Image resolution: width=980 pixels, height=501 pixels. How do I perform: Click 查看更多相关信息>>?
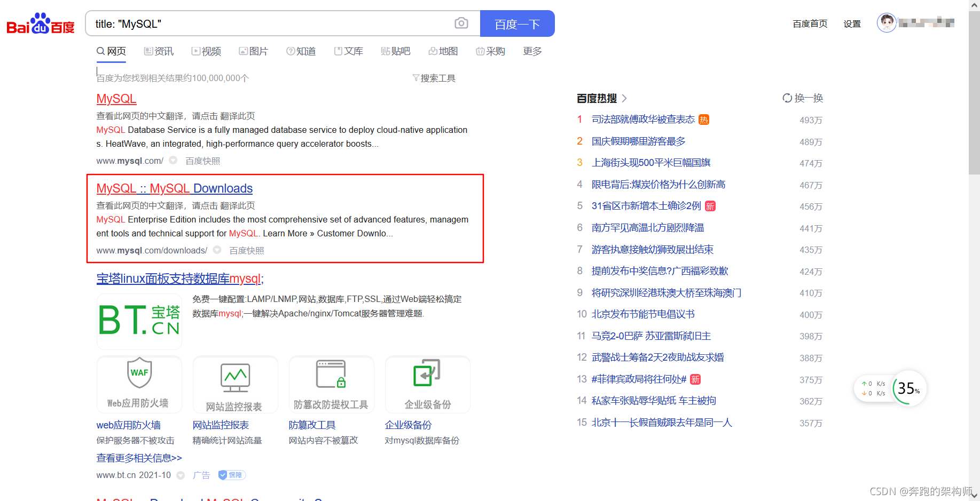[x=139, y=458]
